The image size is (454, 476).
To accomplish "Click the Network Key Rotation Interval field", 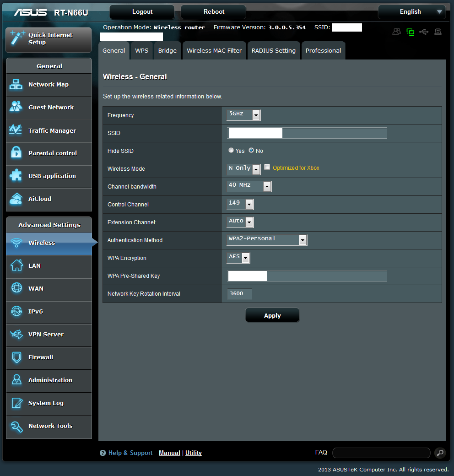I will click(239, 293).
